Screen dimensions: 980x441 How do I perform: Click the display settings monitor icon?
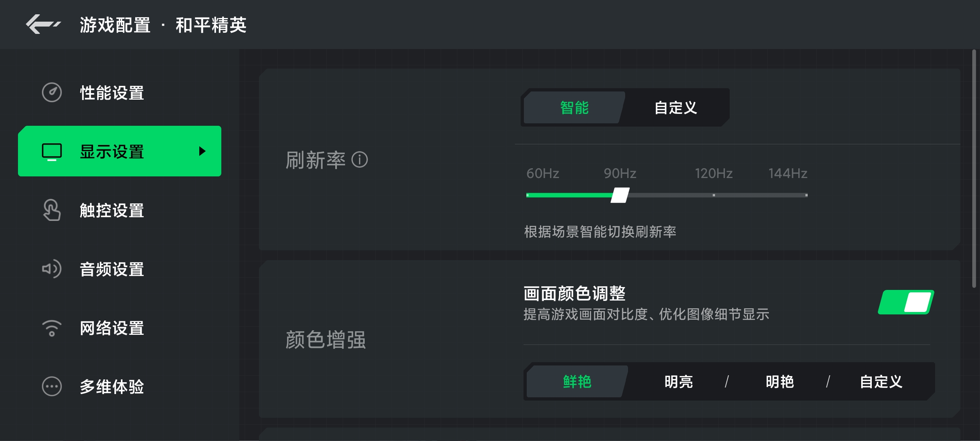point(52,152)
